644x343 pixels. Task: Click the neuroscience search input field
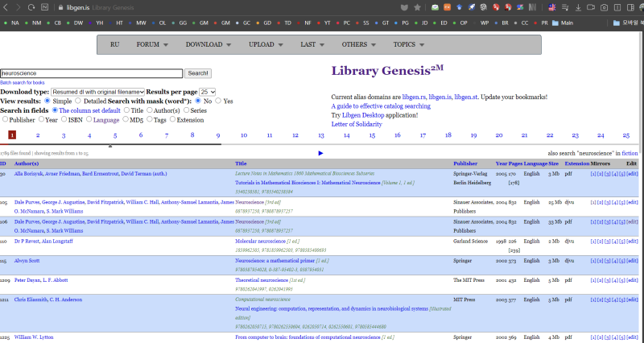pos(91,73)
